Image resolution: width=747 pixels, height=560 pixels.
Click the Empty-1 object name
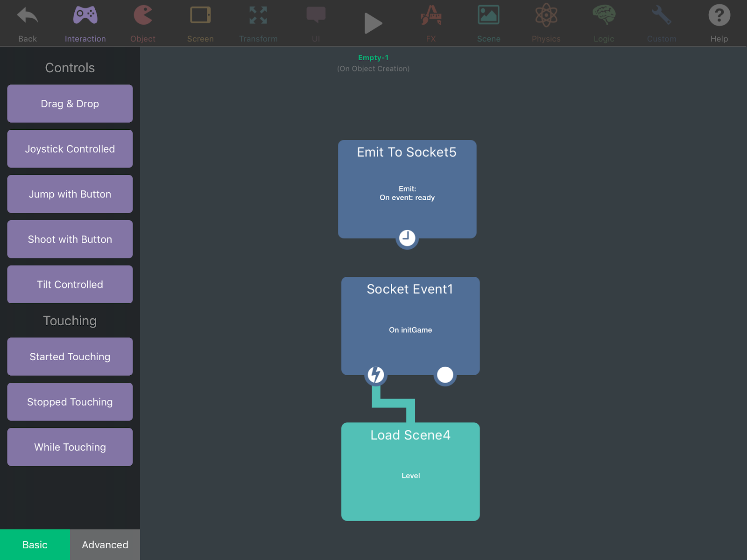373,58
